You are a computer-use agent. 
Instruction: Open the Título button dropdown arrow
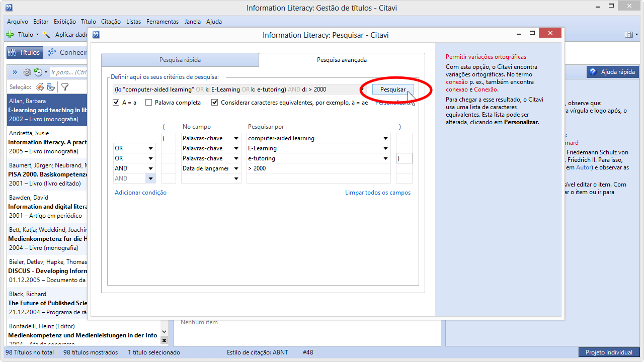click(37, 35)
